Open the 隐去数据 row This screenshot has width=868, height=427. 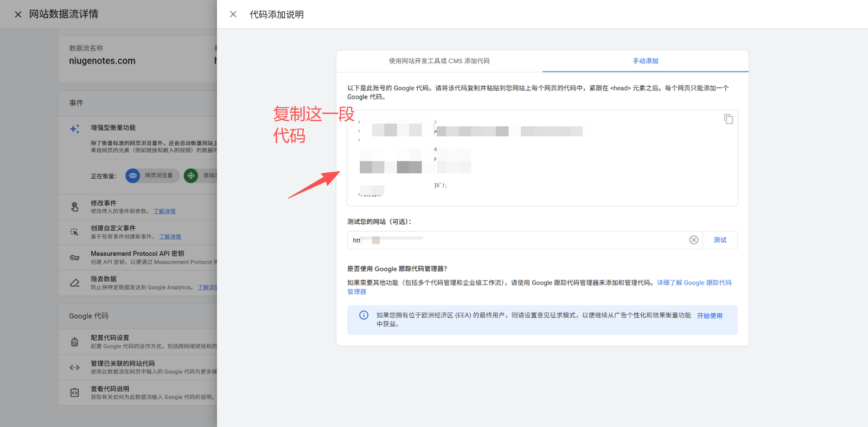tap(138, 283)
